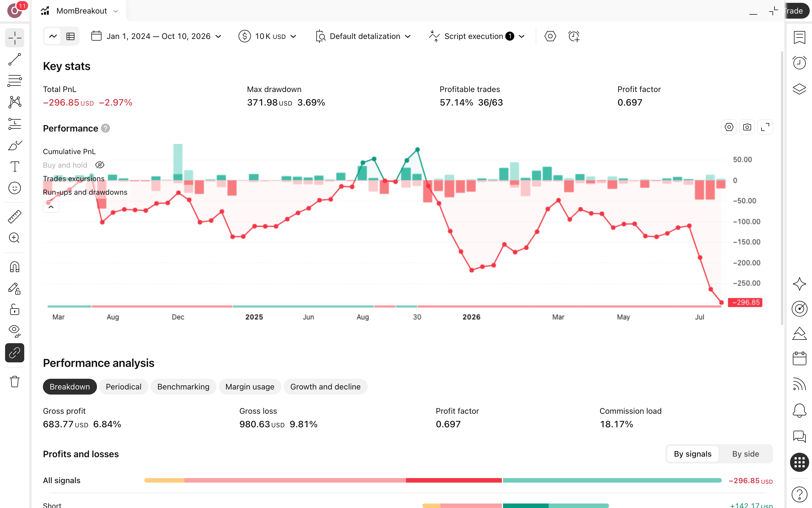Open the Default detalization dropdown
The width and height of the screenshot is (812, 508).
click(364, 36)
